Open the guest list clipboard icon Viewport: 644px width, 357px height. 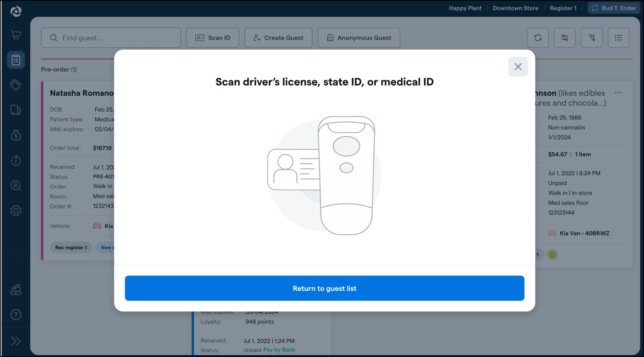tap(16, 60)
